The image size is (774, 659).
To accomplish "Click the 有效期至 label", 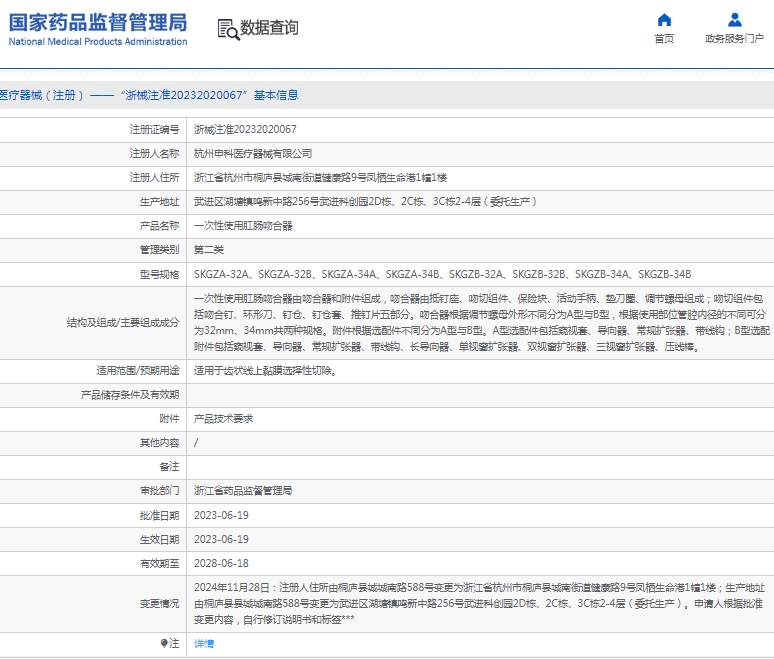I will 159,563.
